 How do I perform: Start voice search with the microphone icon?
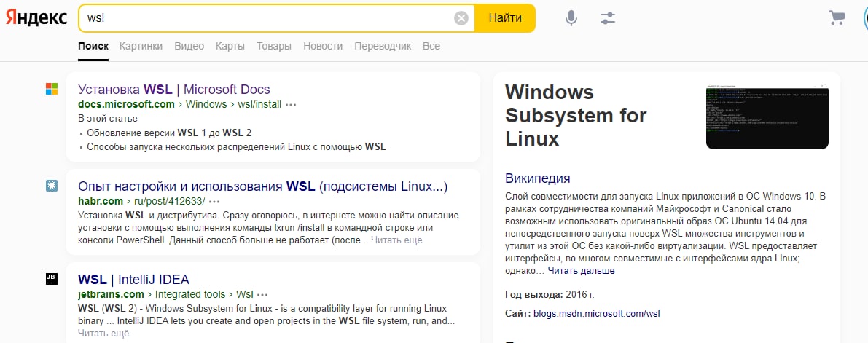[571, 18]
